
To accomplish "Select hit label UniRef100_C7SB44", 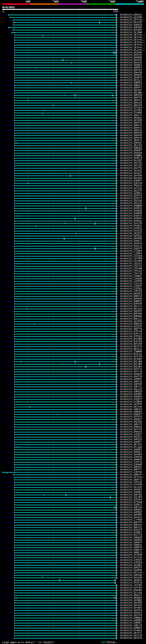I will pos(131,251).
